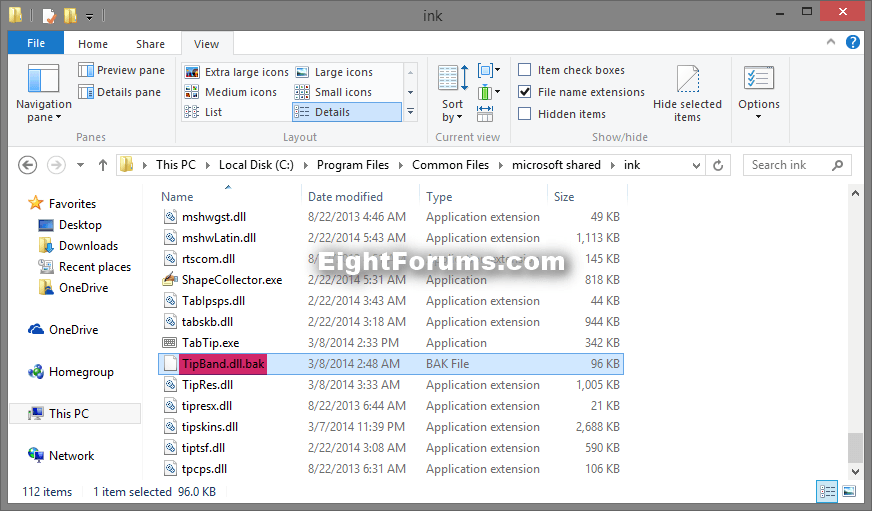
Task: Uncheck File name extensions
Action: tap(524, 92)
